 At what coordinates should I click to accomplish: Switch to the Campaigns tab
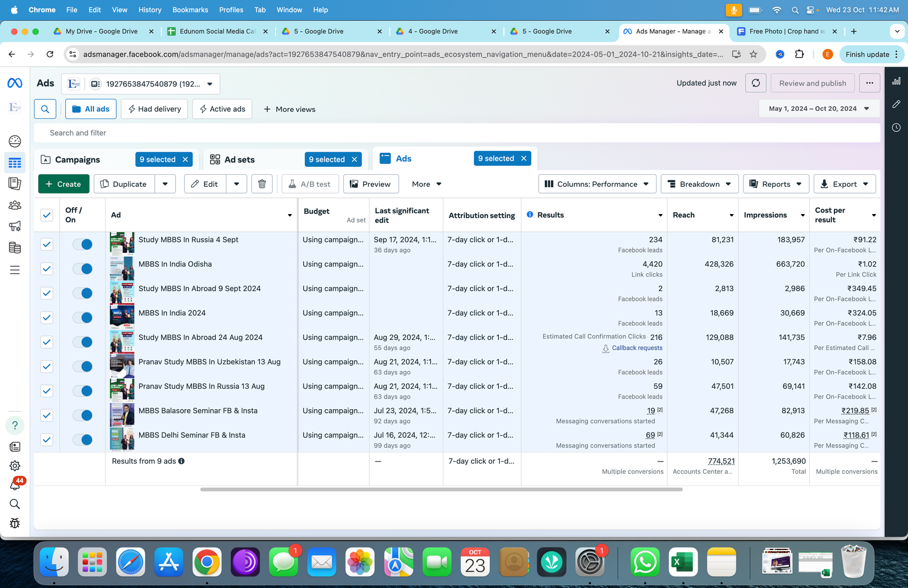77,159
